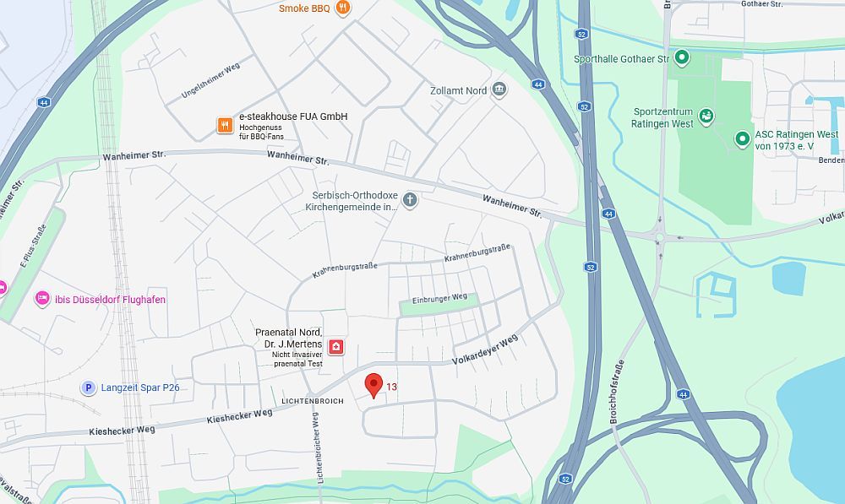Click the Zollamt Nord government building icon
This screenshot has height=504, width=845.
[499, 89]
